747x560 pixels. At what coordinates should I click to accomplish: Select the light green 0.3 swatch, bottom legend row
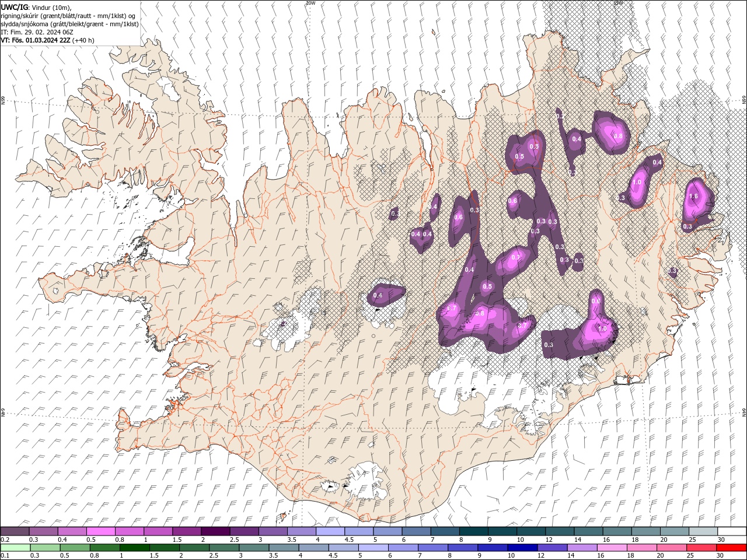pos(45,548)
